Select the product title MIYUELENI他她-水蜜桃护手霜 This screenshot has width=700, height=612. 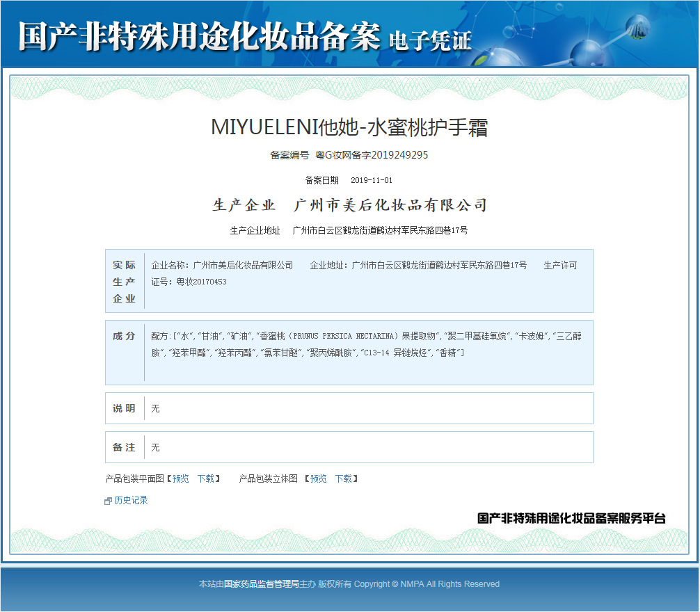[349, 128]
